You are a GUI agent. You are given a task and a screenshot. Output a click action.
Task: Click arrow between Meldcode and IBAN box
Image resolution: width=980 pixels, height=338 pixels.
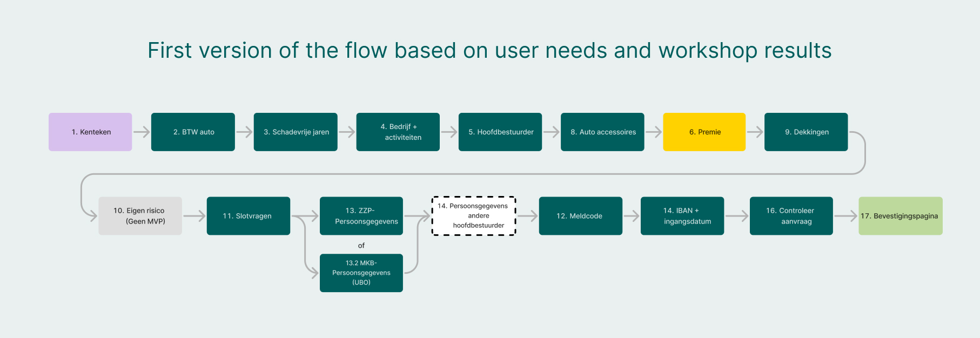(x=632, y=216)
